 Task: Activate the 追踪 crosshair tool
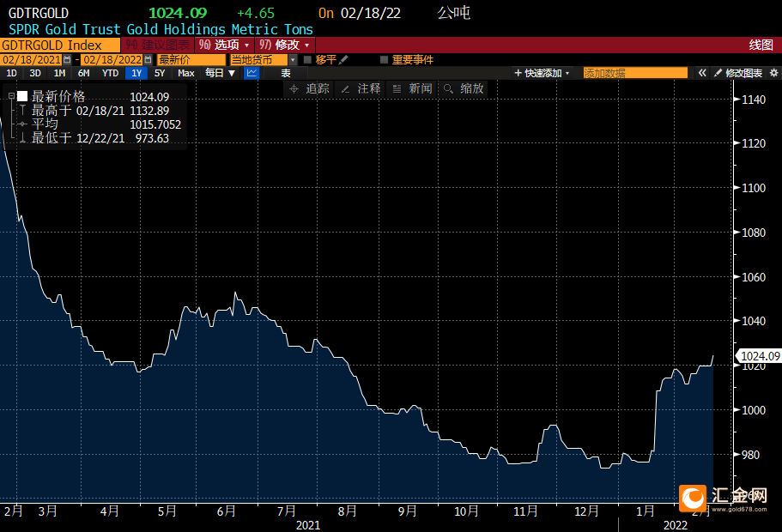pyautogui.click(x=310, y=88)
